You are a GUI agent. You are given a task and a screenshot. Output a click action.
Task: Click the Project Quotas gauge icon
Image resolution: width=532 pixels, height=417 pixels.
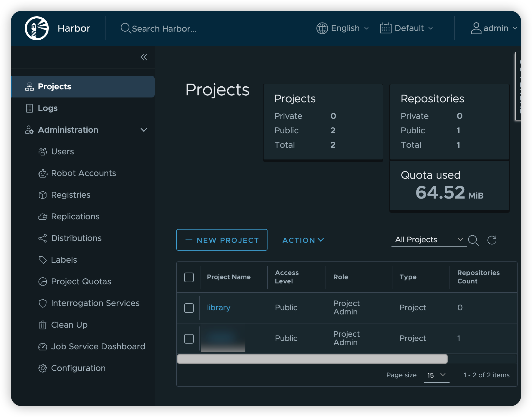point(43,282)
